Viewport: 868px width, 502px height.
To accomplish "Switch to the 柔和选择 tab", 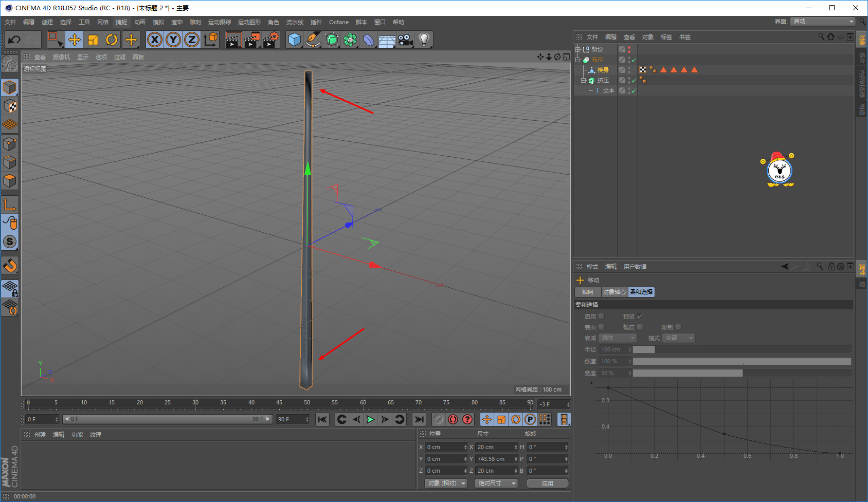I will (x=641, y=292).
